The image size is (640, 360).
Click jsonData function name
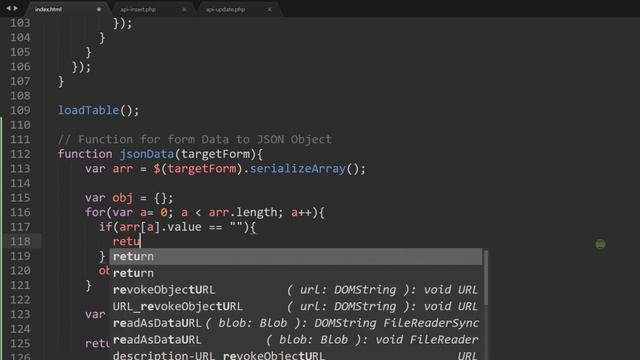147,154
